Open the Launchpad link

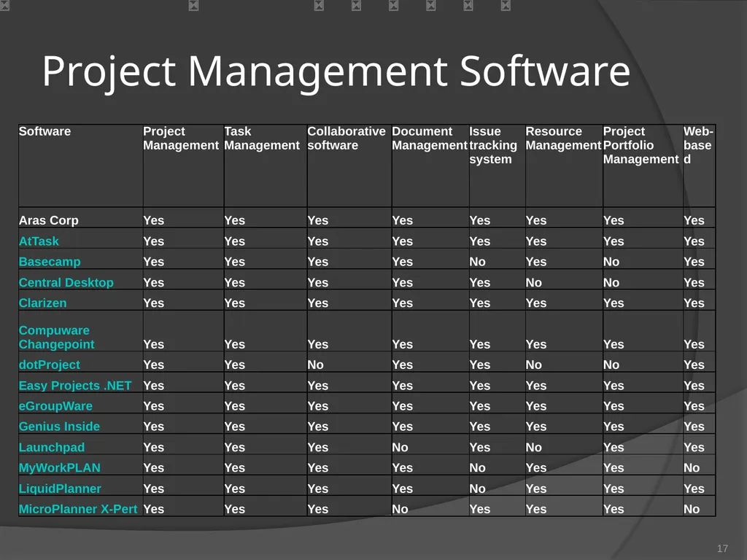[x=52, y=447]
